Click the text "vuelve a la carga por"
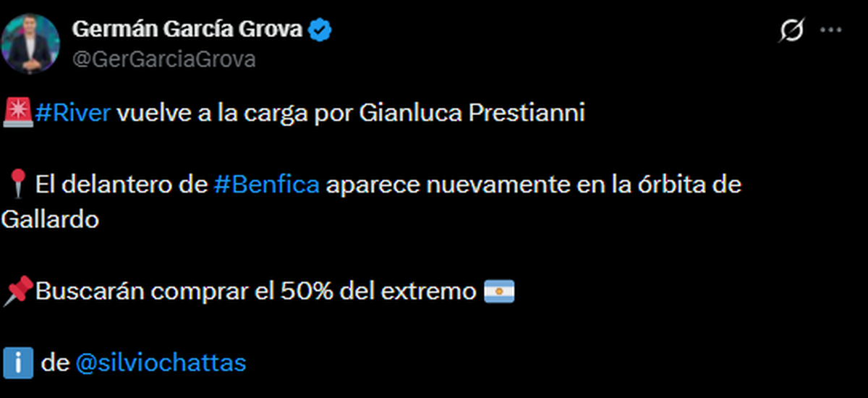The image size is (868, 398). pyautogui.click(x=234, y=114)
